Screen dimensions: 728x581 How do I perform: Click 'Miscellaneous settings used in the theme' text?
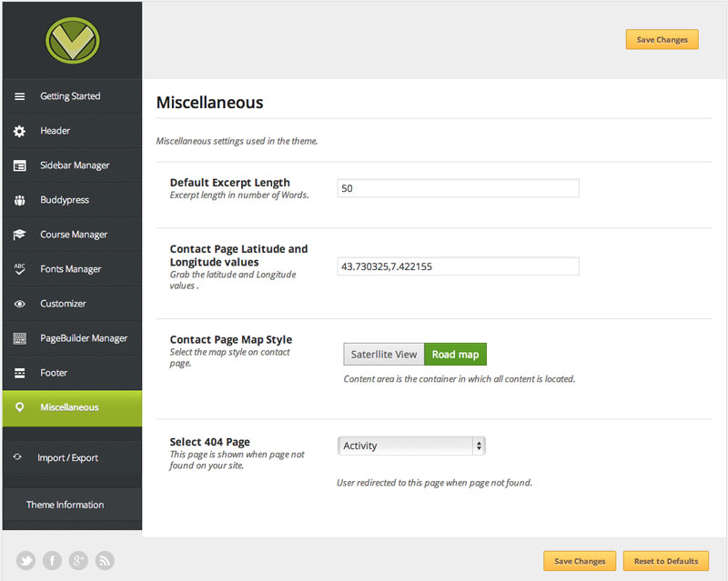(x=238, y=141)
